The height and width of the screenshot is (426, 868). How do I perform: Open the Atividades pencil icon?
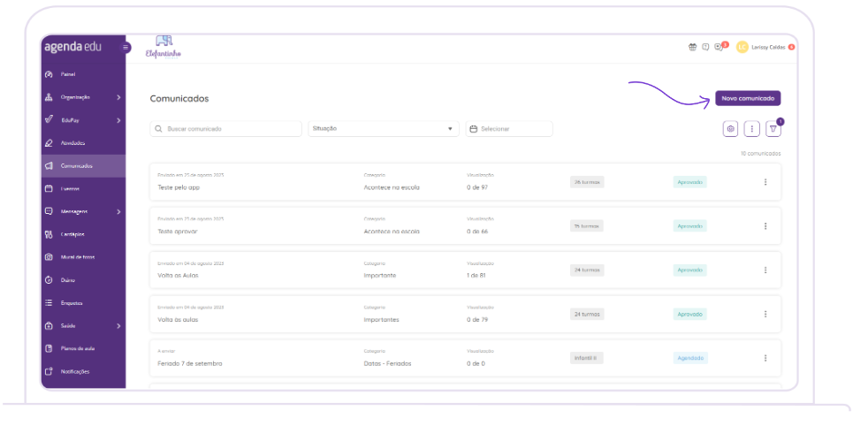[49, 143]
